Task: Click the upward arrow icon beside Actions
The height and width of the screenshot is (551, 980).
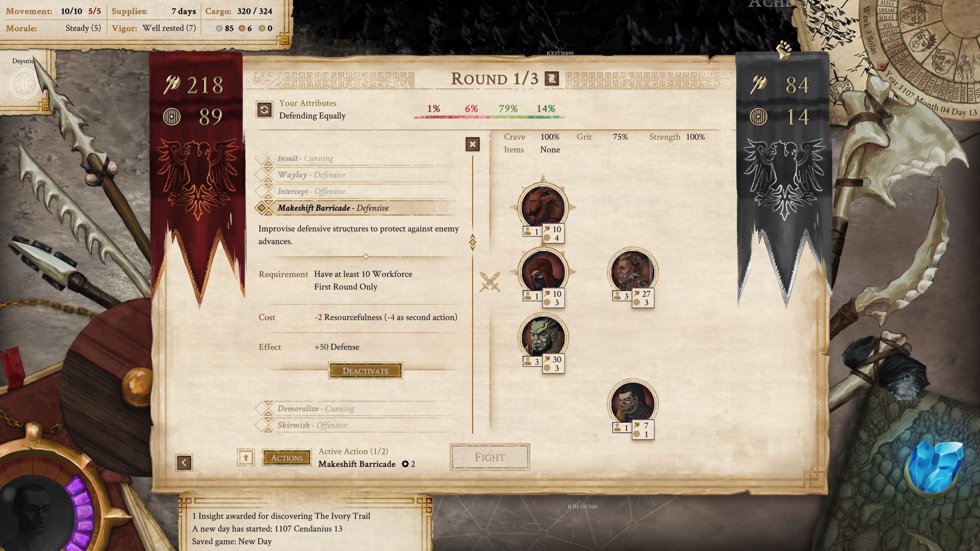Action: click(246, 457)
